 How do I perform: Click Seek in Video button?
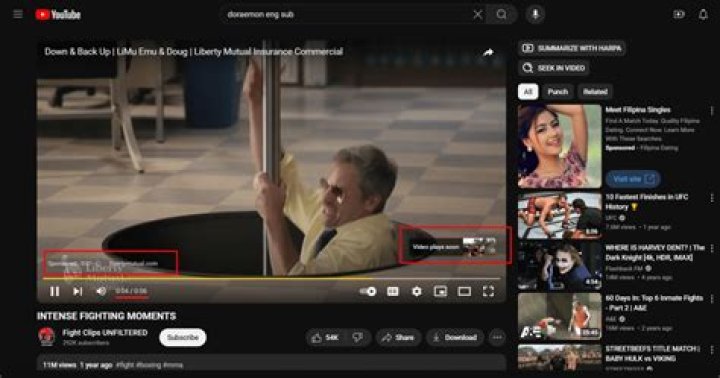(554, 68)
